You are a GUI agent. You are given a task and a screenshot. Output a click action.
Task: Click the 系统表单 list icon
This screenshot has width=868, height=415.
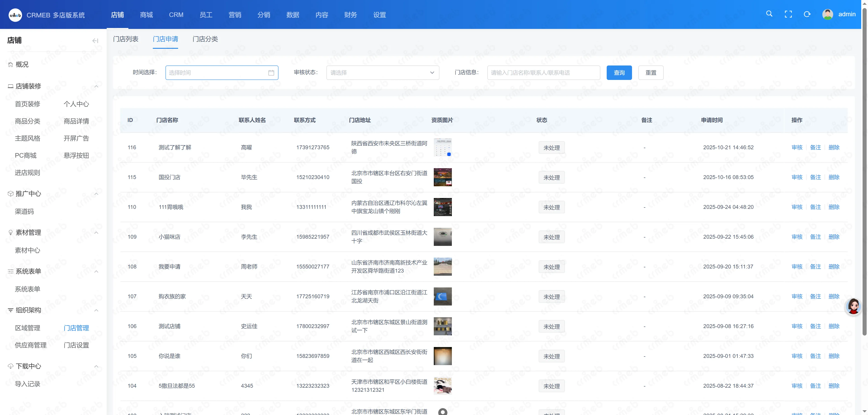pos(10,271)
